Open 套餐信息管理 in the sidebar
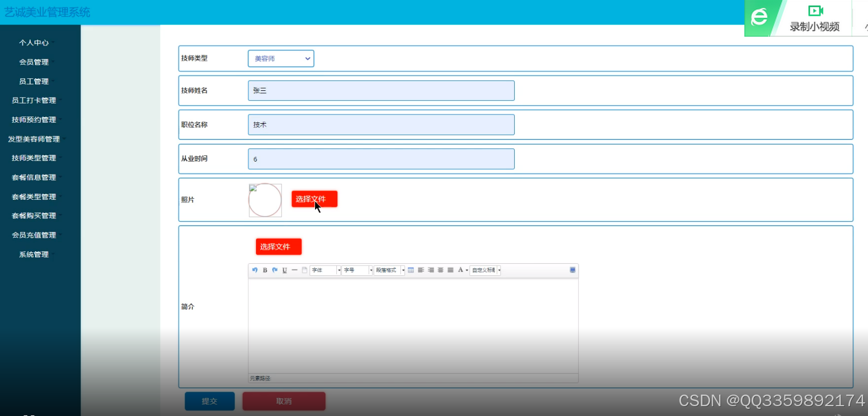The height and width of the screenshot is (416, 868). tap(34, 177)
